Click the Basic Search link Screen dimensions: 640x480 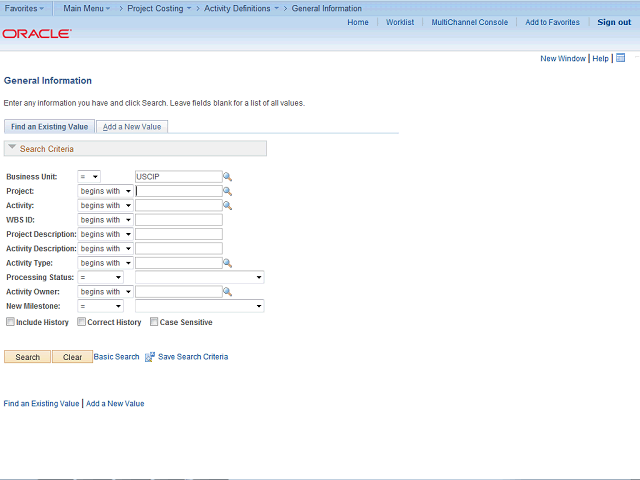[117, 357]
